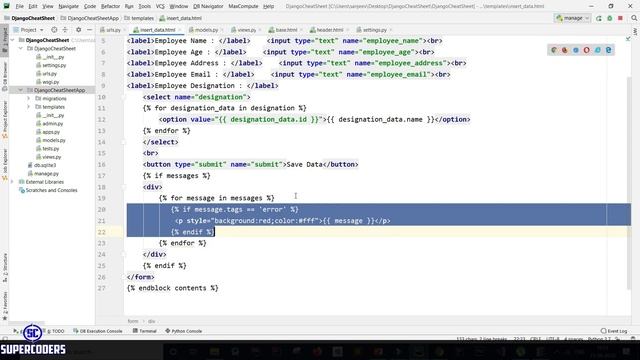Open the MaxCompute menu
Image resolution: width=640 pixels, height=360 pixels.
pos(243,6)
